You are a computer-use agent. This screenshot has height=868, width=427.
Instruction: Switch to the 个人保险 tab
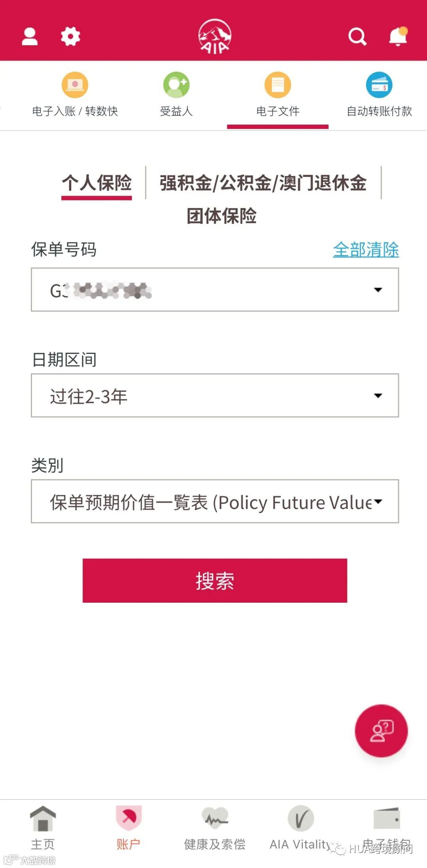[97, 183]
